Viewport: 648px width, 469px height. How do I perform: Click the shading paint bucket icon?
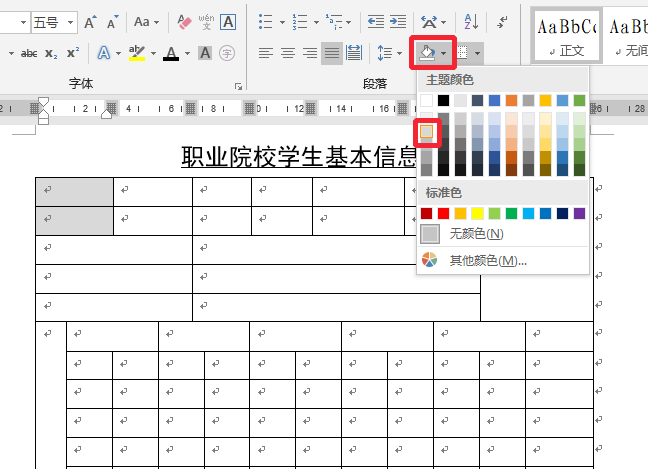tap(427, 53)
